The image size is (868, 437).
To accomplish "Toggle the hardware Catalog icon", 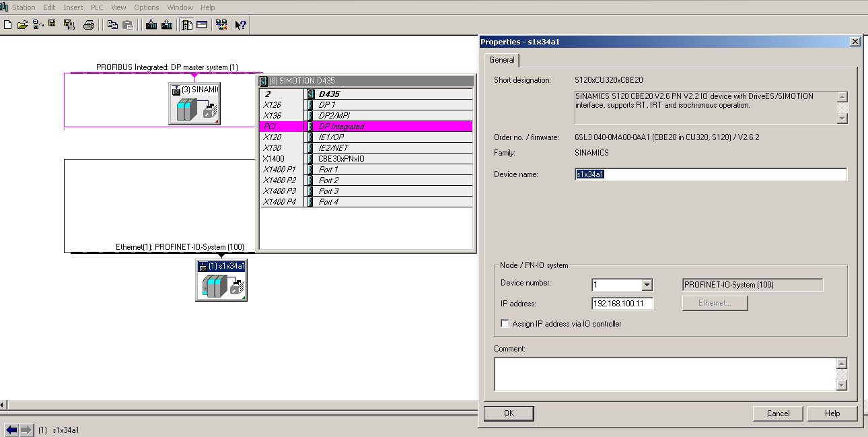I will (x=187, y=25).
